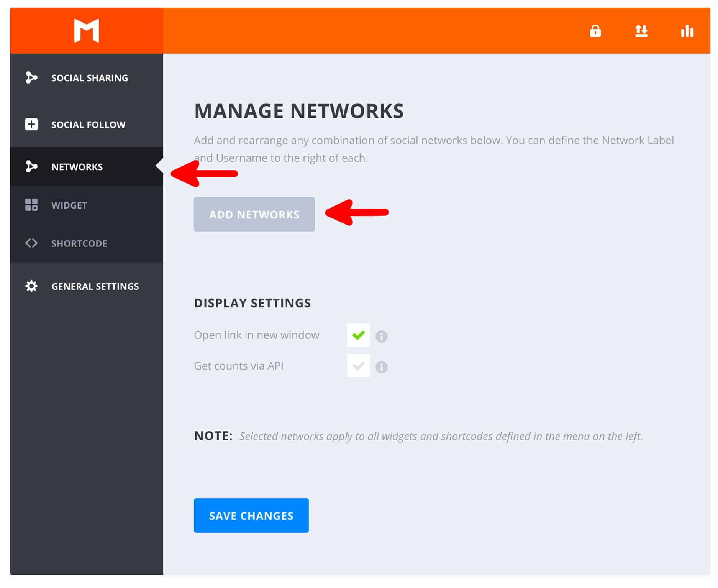Click the Display Settings heading
Viewport: 718px width, 588px height.
click(x=252, y=303)
